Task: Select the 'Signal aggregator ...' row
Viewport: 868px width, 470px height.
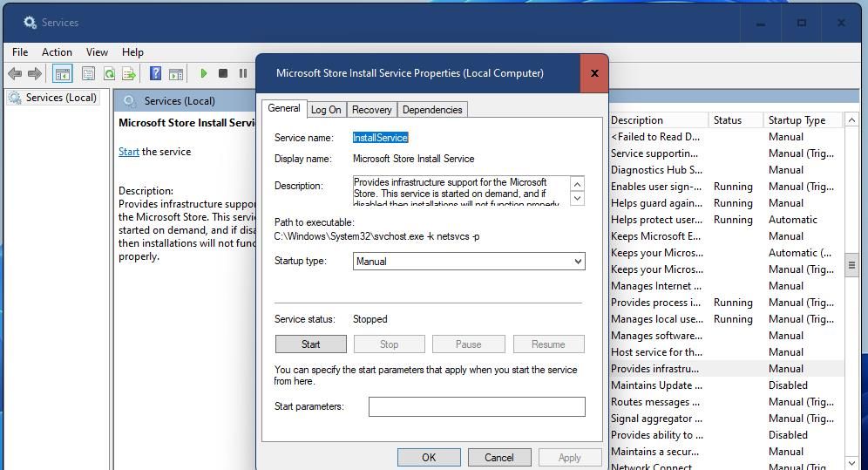Action: 726,419
